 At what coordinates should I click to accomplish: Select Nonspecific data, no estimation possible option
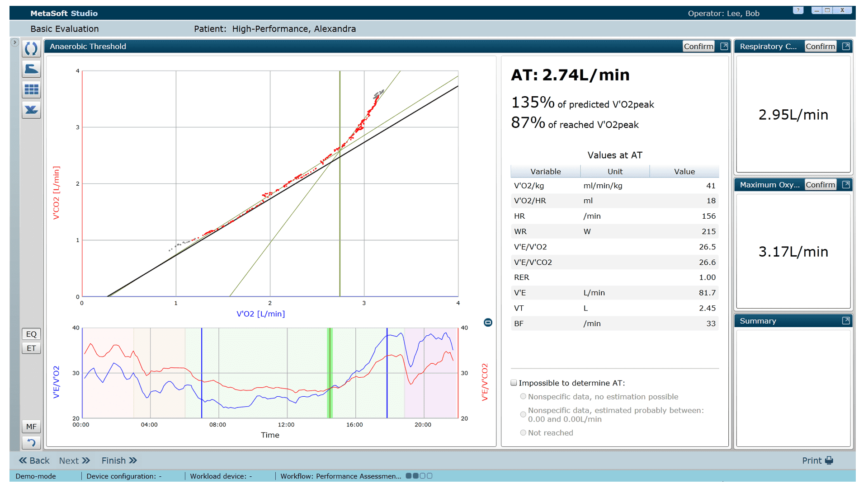pos(523,396)
